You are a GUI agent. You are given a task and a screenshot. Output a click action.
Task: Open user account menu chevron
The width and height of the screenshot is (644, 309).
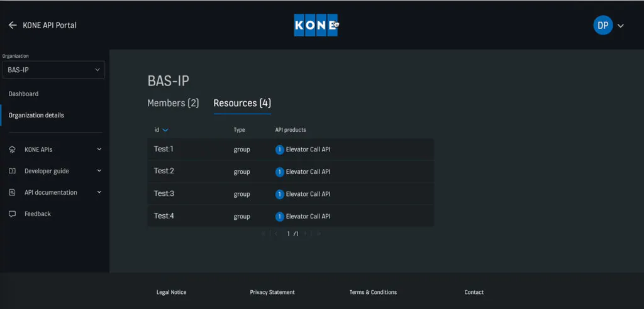[x=621, y=26]
